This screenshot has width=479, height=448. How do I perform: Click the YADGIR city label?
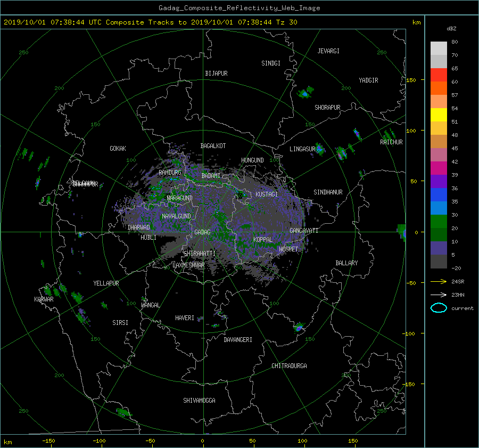coord(368,80)
